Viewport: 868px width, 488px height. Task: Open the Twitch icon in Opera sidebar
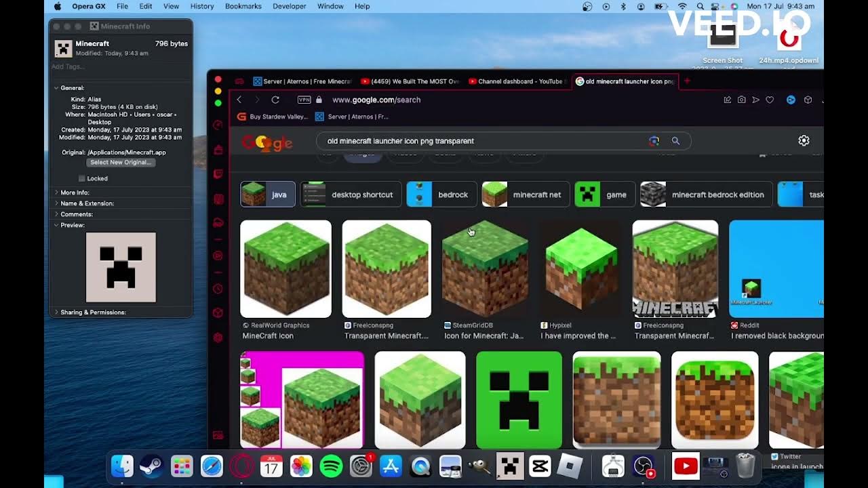(x=218, y=174)
